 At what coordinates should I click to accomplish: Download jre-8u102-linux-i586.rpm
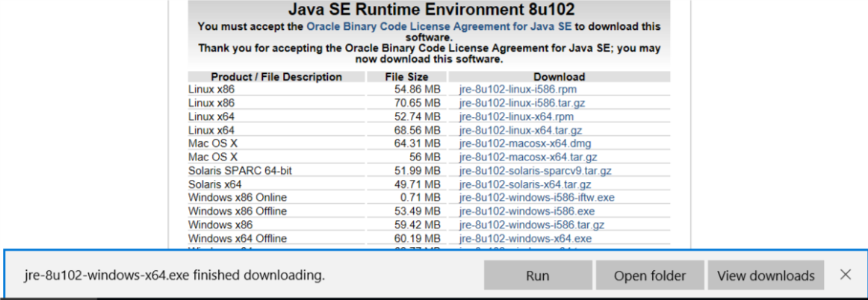(x=518, y=89)
